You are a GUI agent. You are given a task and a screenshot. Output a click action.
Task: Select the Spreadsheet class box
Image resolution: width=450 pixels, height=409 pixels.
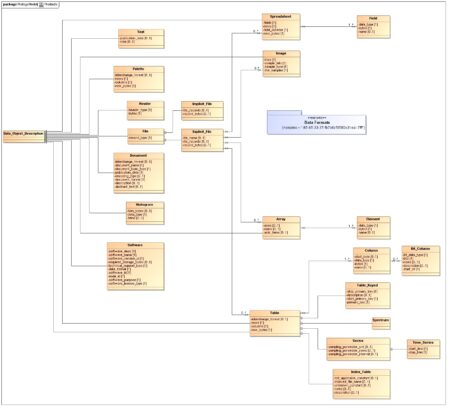(281, 27)
